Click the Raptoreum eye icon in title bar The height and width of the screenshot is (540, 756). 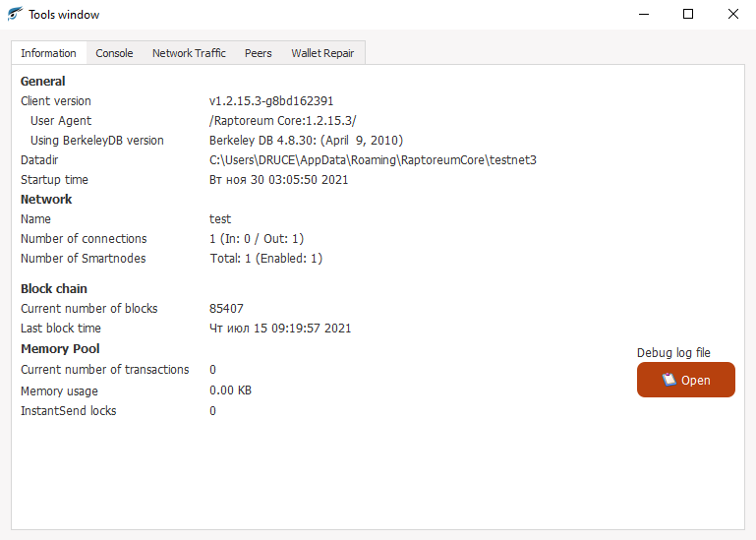(x=15, y=14)
